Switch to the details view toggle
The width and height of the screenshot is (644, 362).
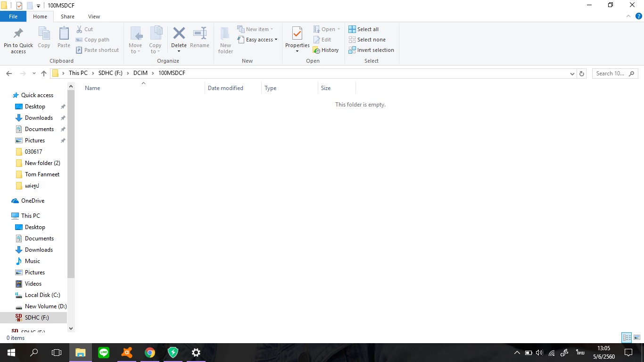click(x=627, y=337)
